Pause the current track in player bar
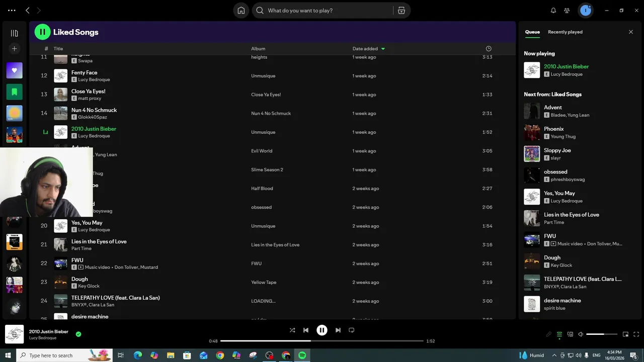 coord(322,330)
